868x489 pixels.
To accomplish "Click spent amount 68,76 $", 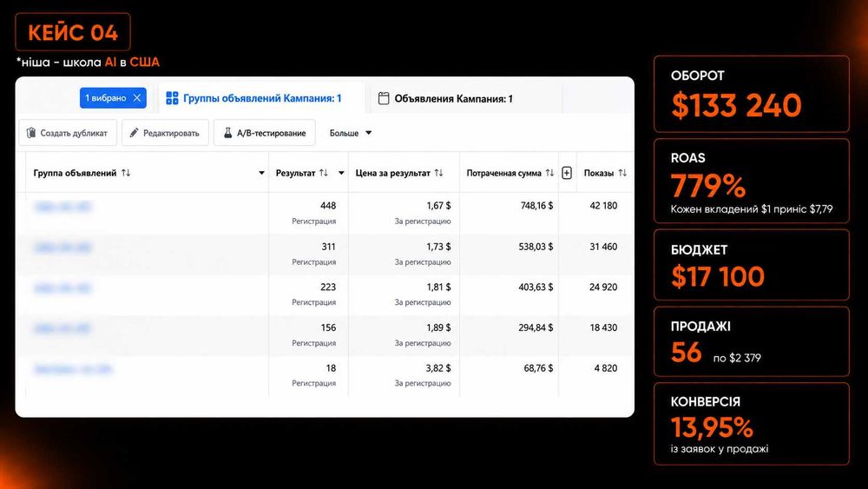I will pos(538,367).
